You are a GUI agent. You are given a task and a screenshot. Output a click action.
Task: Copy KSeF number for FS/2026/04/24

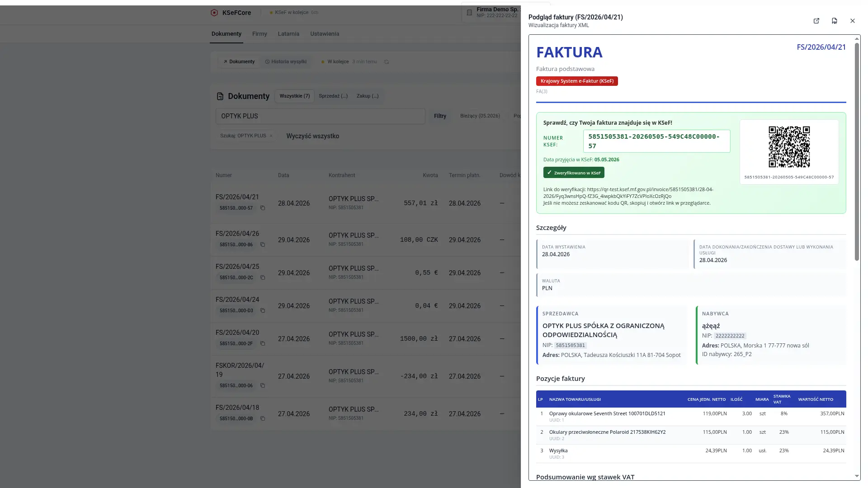pos(263,311)
